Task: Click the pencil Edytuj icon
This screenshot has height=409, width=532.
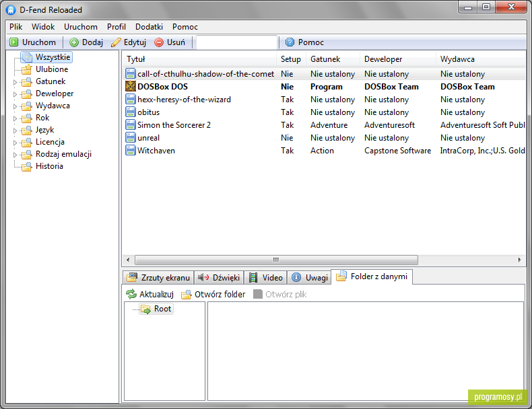Action: [116, 42]
